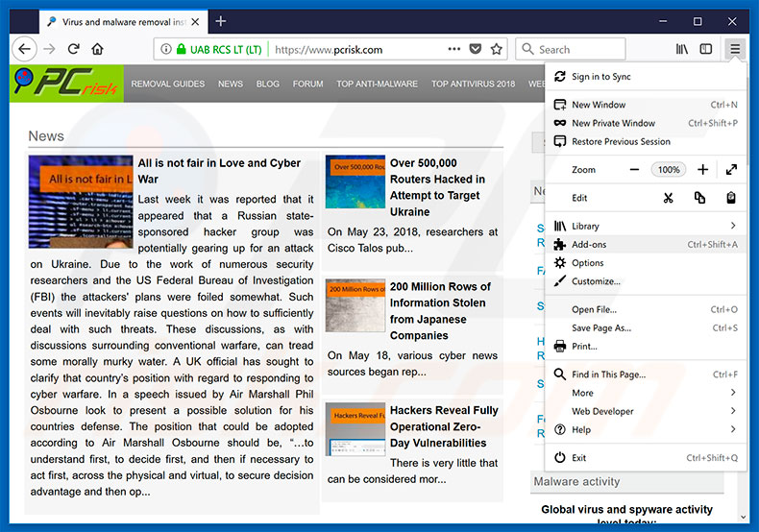Click REMOVAL GUIDES navigation link
This screenshot has width=759, height=532.
pyautogui.click(x=168, y=85)
